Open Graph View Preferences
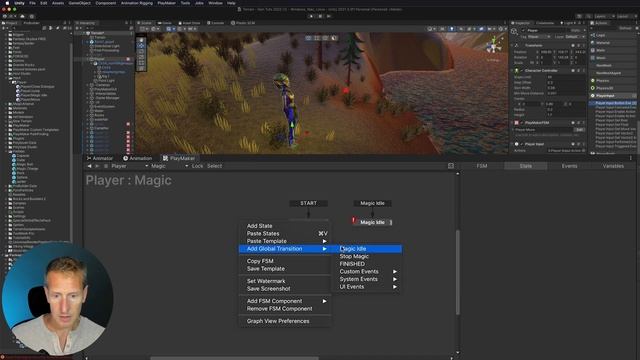 [284, 321]
